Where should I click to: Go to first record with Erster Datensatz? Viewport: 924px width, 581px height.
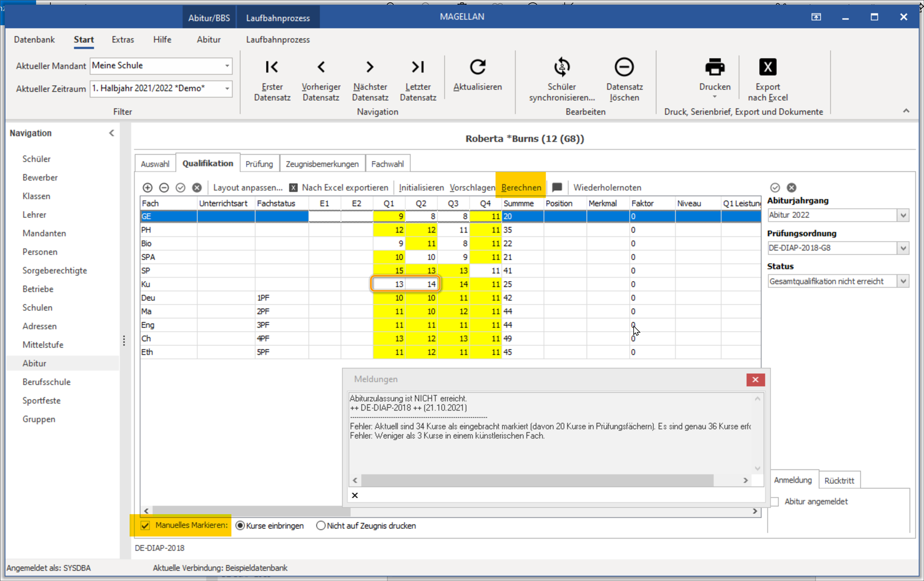tap(272, 79)
